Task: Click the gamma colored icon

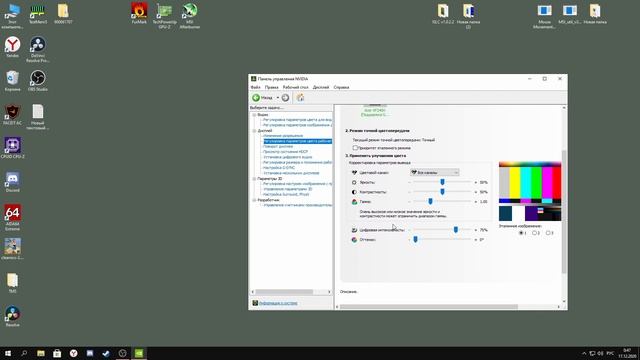Action: [x=354, y=202]
